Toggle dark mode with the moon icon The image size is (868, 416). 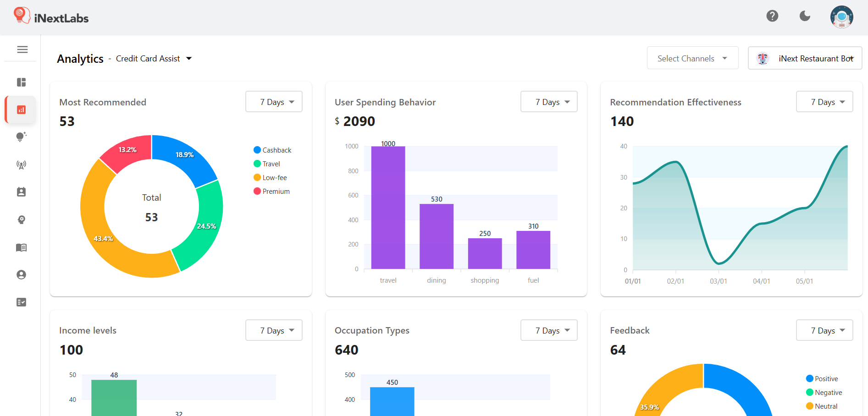(805, 16)
